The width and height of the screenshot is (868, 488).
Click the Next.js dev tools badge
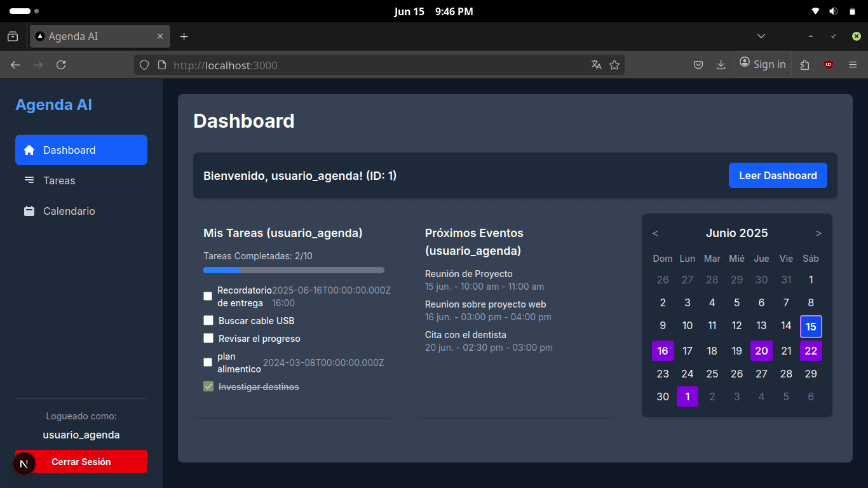point(24,464)
